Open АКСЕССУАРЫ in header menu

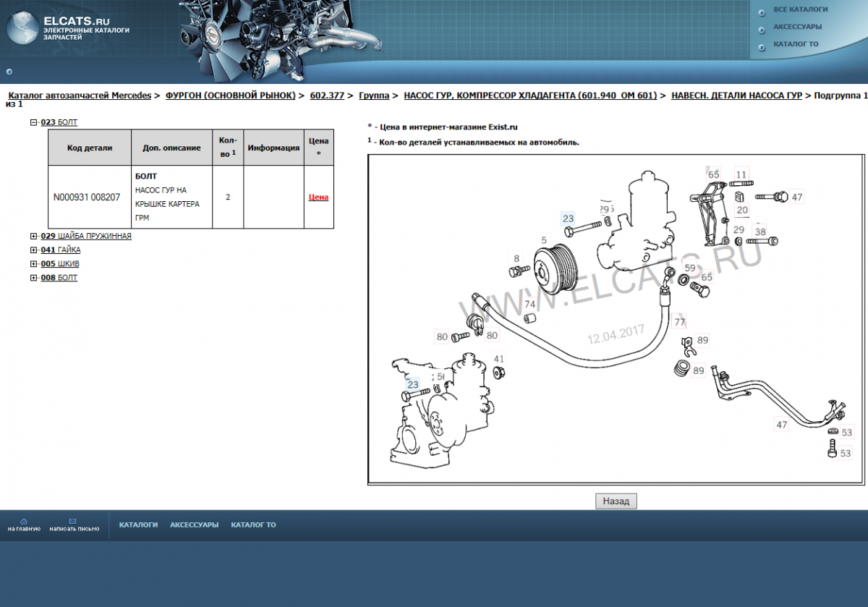(x=797, y=27)
